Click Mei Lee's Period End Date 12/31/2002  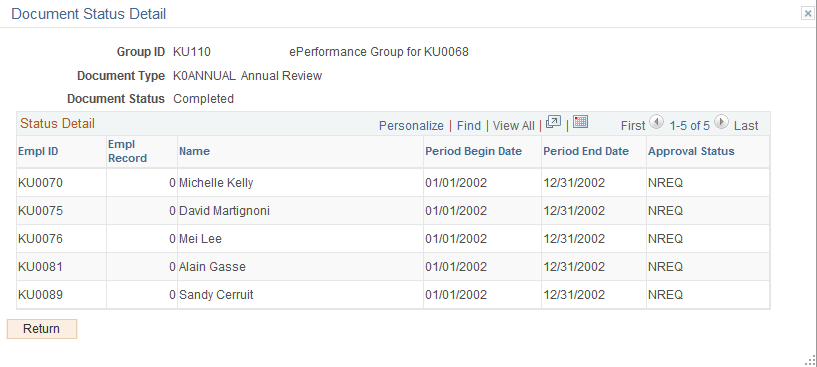pyautogui.click(x=574, y=239)
